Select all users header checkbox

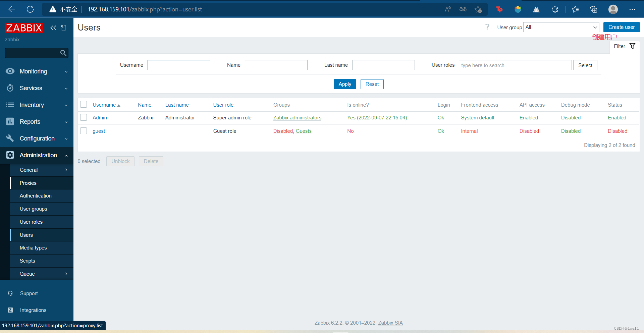click(84, 105)
